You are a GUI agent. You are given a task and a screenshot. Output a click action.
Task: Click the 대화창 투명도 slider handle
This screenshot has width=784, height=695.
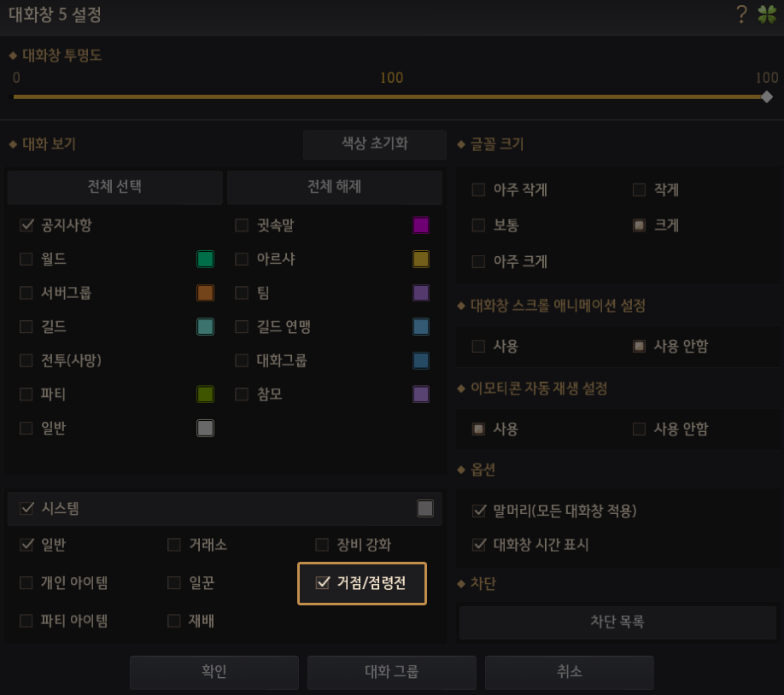[x=766, y=96]
